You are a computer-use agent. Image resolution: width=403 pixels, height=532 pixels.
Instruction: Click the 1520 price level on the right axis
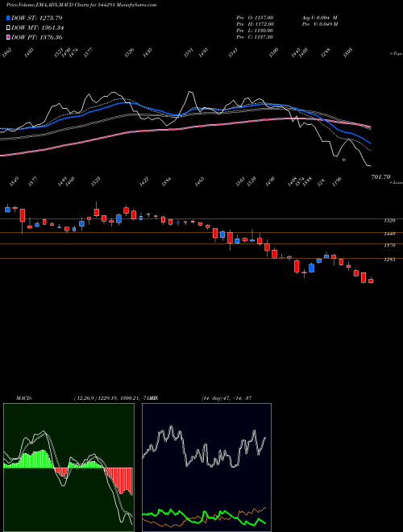coord(390,221)
